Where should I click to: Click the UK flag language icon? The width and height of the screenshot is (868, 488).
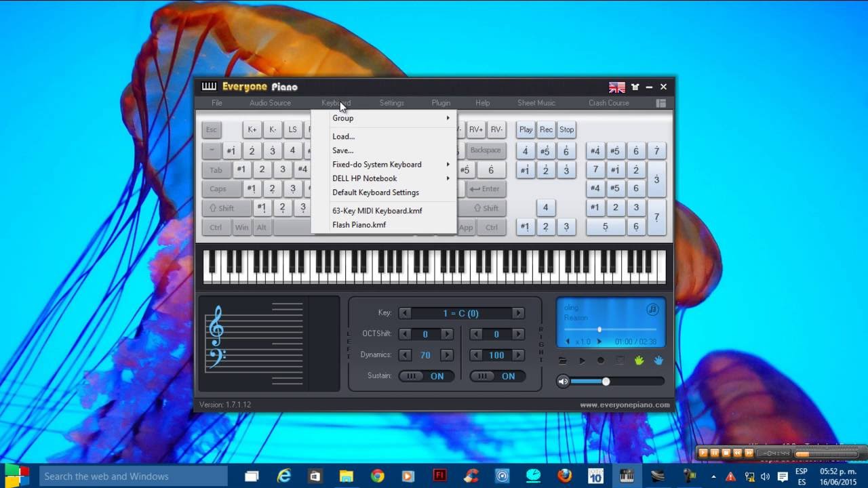[x=617, y=87]
